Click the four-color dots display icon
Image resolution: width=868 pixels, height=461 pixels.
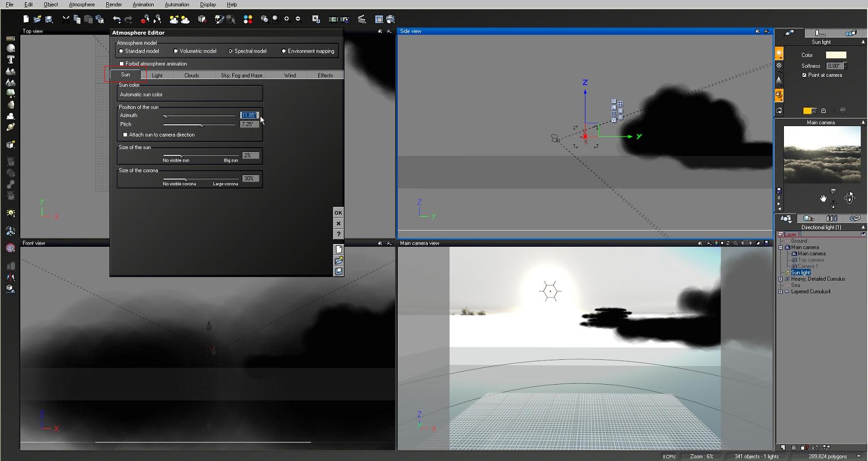coord(248,19)
